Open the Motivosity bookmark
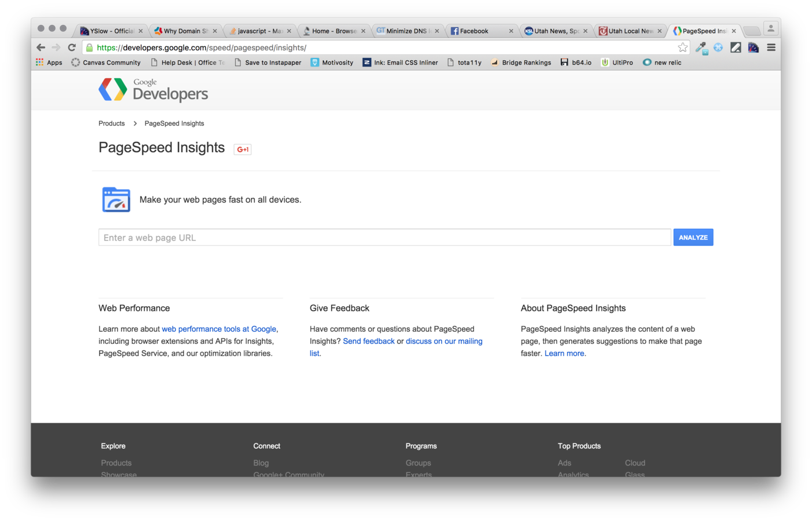Screen dimensions: 812x521 point(332,63)
